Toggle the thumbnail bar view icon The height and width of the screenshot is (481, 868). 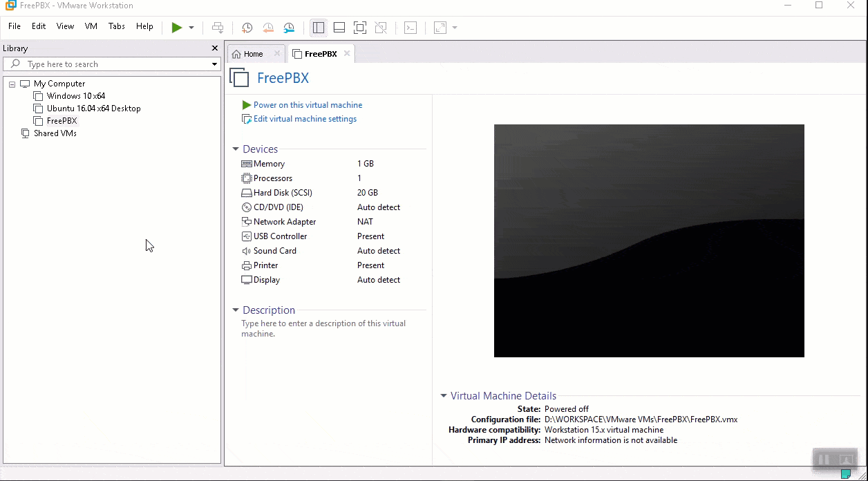[339, 28]
